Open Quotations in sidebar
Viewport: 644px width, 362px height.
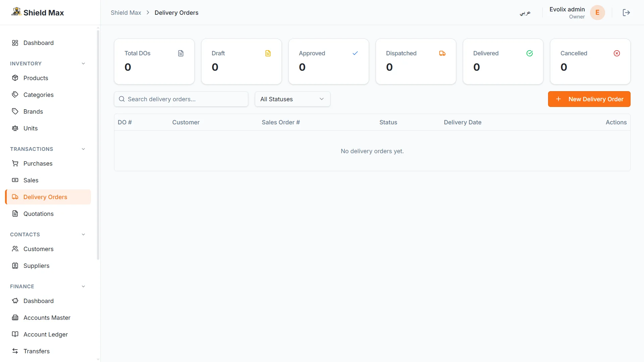point(48,214)
